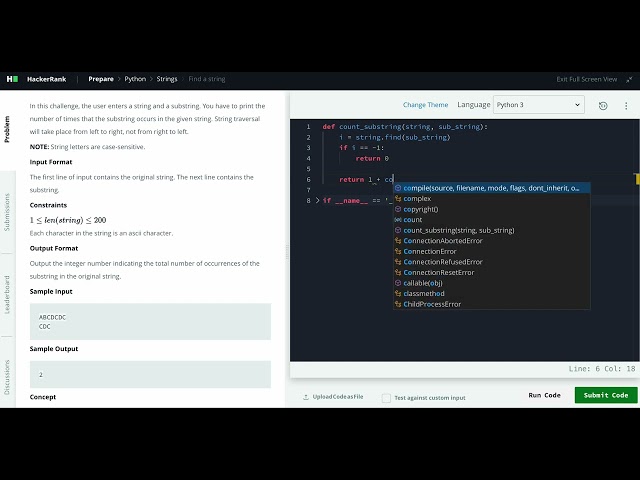Select ConnectionRefusedError autocomplete suggestion
This screenshot has width=640, height=480.
pyautogui.click(x=491, y=262)
